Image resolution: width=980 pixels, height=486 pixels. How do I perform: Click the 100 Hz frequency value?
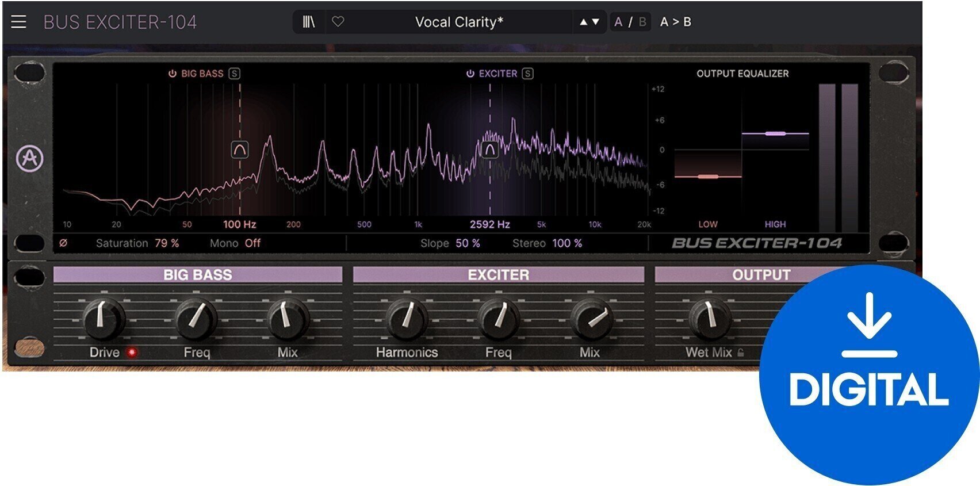point(240,224)
